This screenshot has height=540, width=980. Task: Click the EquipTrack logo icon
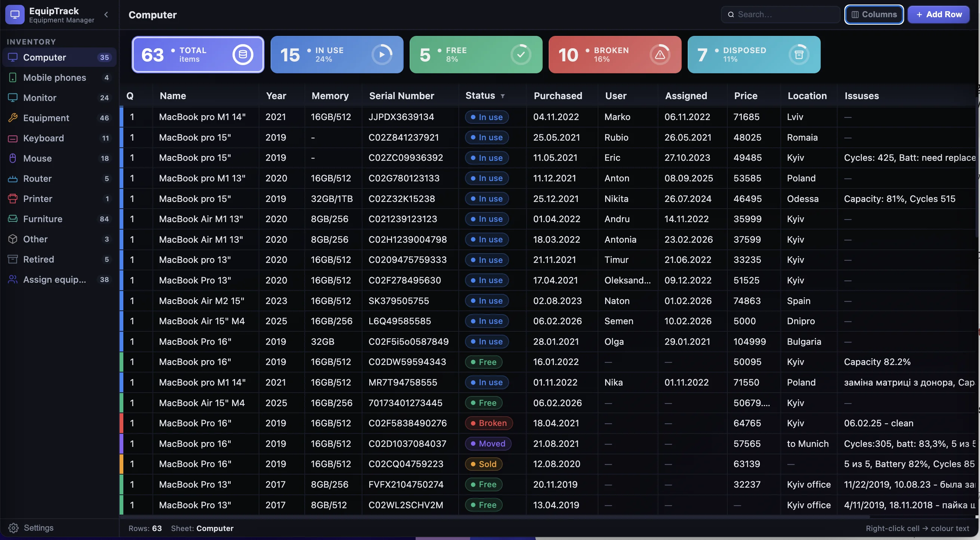tap(15, 15)
